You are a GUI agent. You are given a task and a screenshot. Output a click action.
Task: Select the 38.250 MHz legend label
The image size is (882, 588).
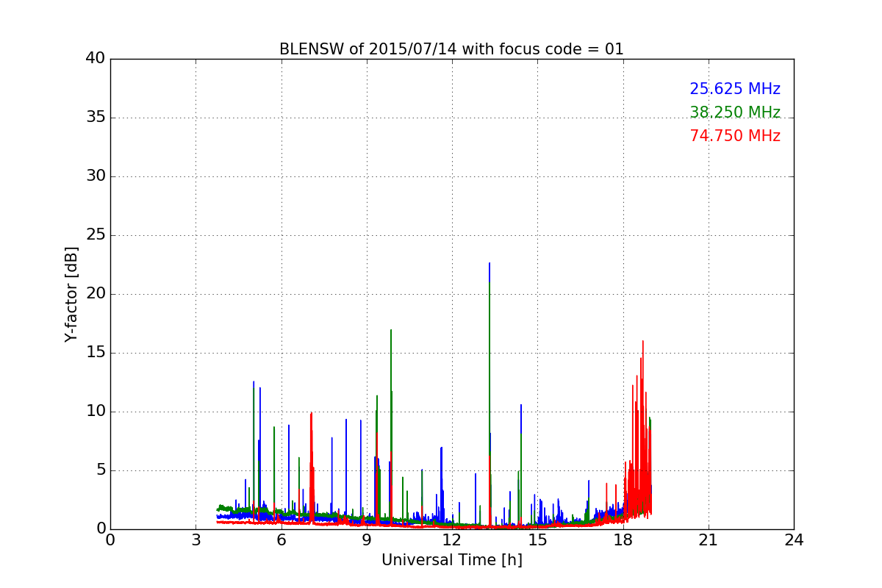[x=735, y=112]
